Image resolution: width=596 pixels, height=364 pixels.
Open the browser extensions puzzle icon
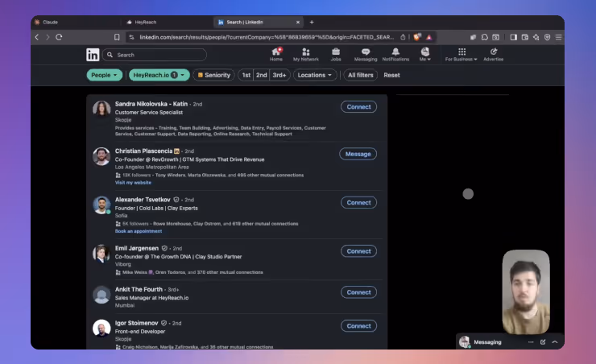click(x=485, y=37)
